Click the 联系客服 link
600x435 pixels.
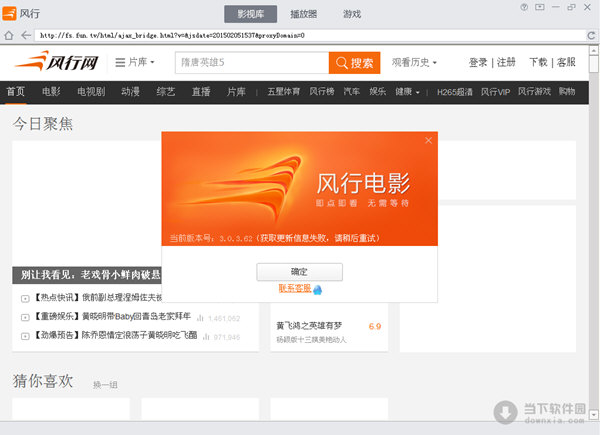pyautogui.click(x=294, y=289)
